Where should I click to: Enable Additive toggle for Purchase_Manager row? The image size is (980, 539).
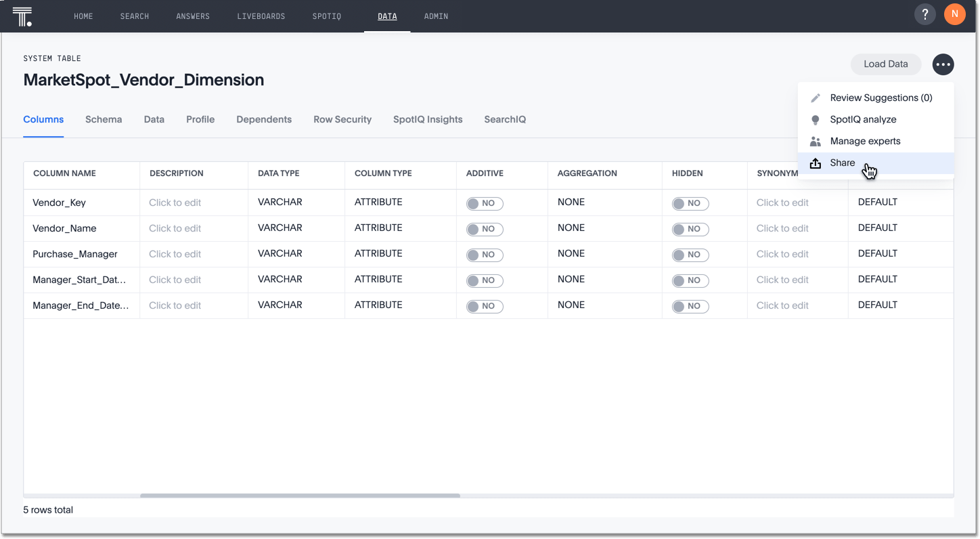(x=484, y=255)
